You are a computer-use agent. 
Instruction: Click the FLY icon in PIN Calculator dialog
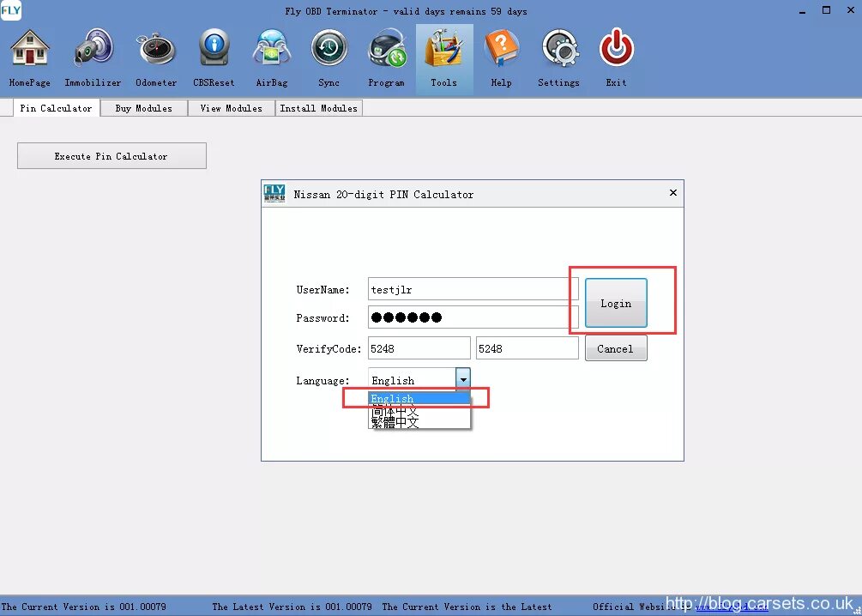274,194
